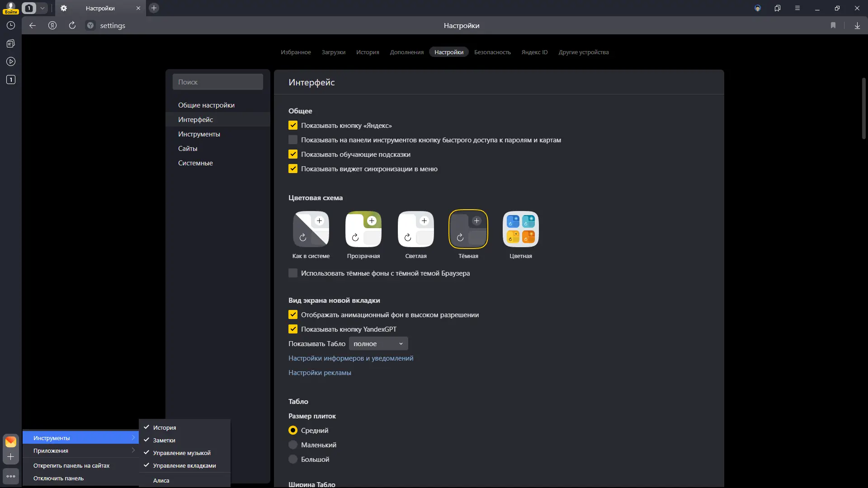Image resolution: width=868 pixels, height=488 pixels.
Task: Click the Yandex home button in toolbar
Action: [52, 26]
